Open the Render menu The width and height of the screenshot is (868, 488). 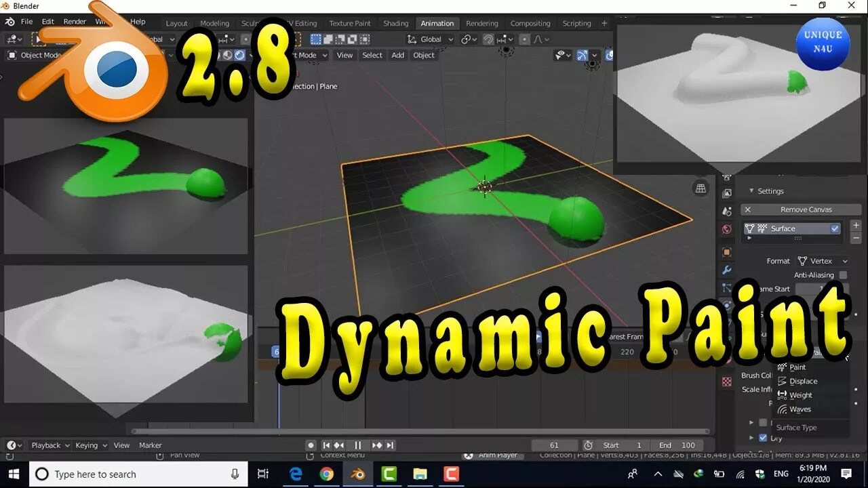75,22
